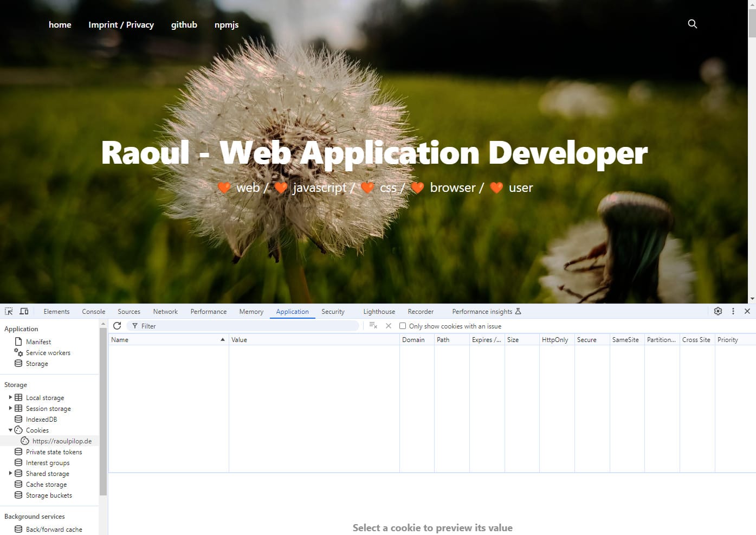Click the Value column header

click(x=314, y=339)
